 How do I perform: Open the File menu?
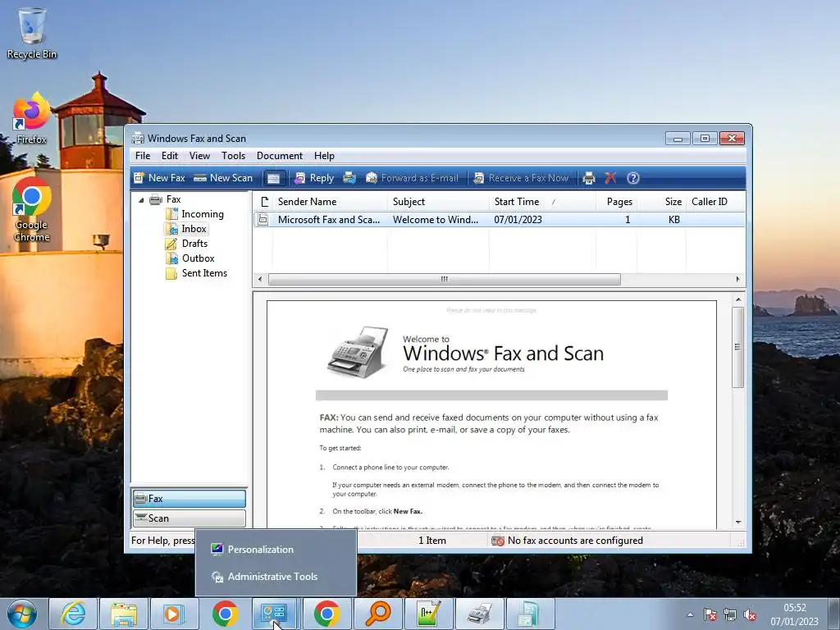click(x=143, y=156)
